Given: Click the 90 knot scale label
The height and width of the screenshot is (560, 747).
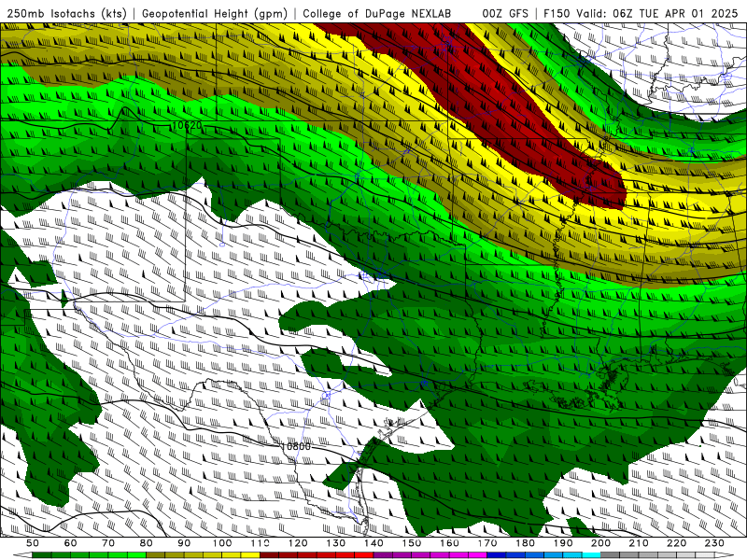Looking at the screenshot, I should pos(184,543).
